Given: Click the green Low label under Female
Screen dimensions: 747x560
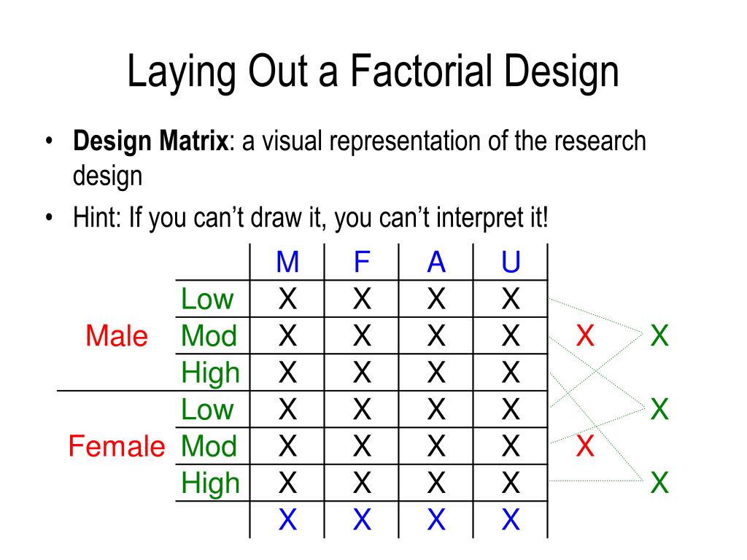Looking at the screenshot, I should (207, 410).
